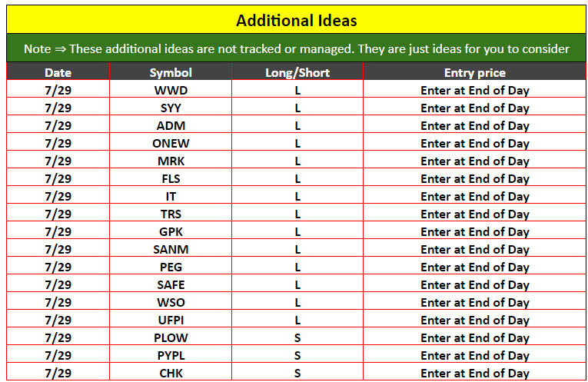Select the WWD symbol cell

click(171, 91)
